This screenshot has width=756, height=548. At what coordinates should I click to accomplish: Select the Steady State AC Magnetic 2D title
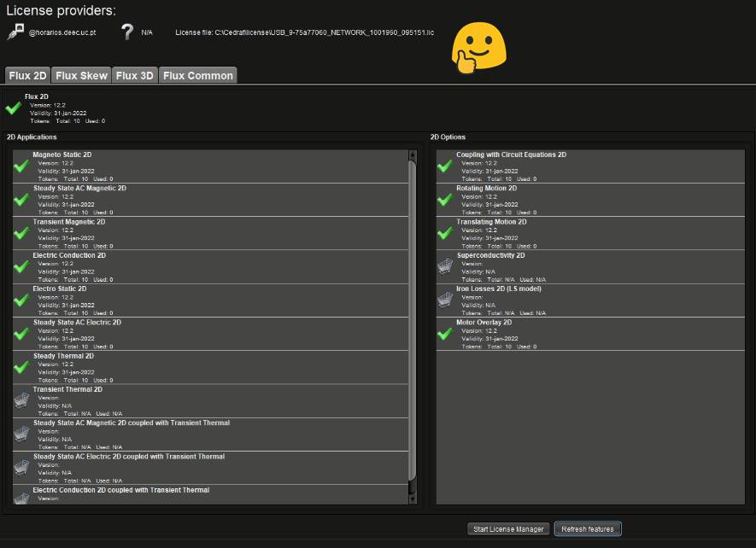(79, 189)
